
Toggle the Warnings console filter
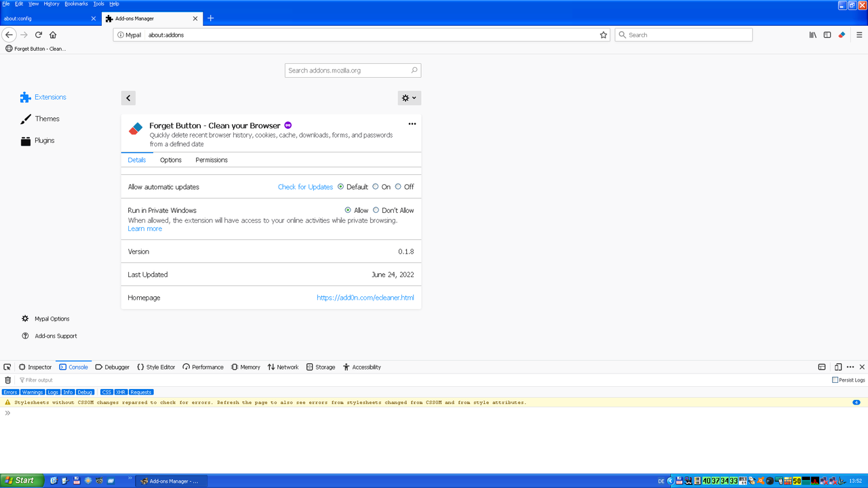32,392
